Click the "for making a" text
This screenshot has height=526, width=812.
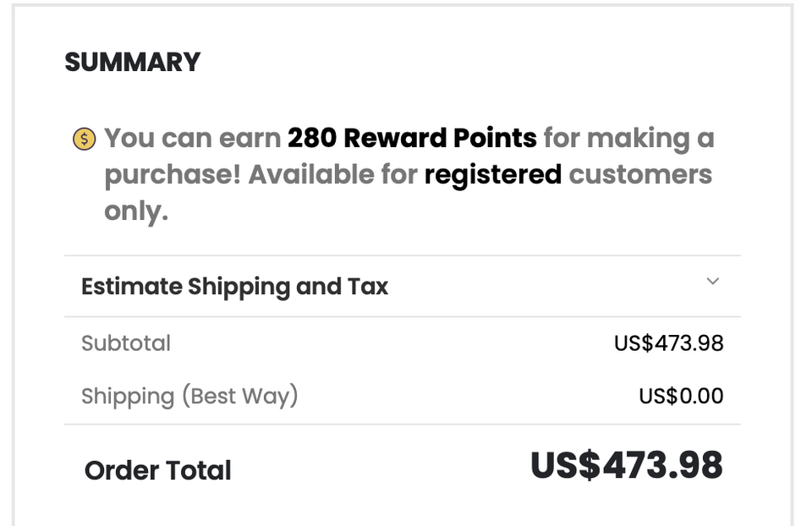628,138
